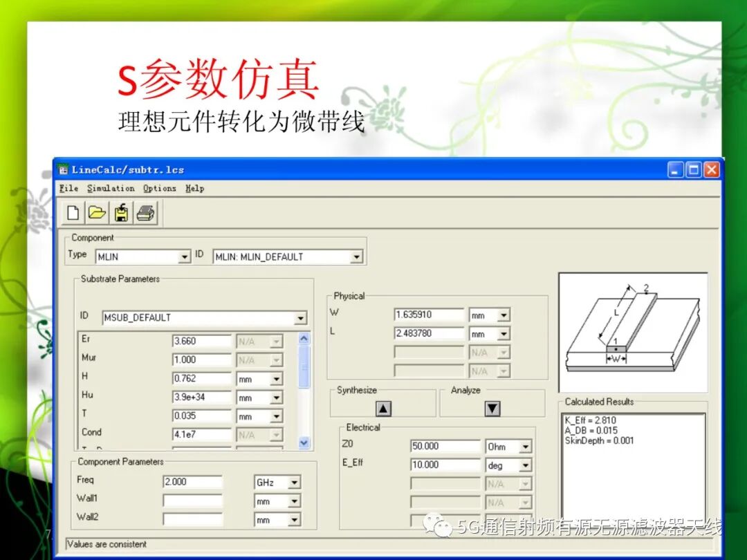
Task: Click substrate list scroll-down arrow
Action: point(304,442)
